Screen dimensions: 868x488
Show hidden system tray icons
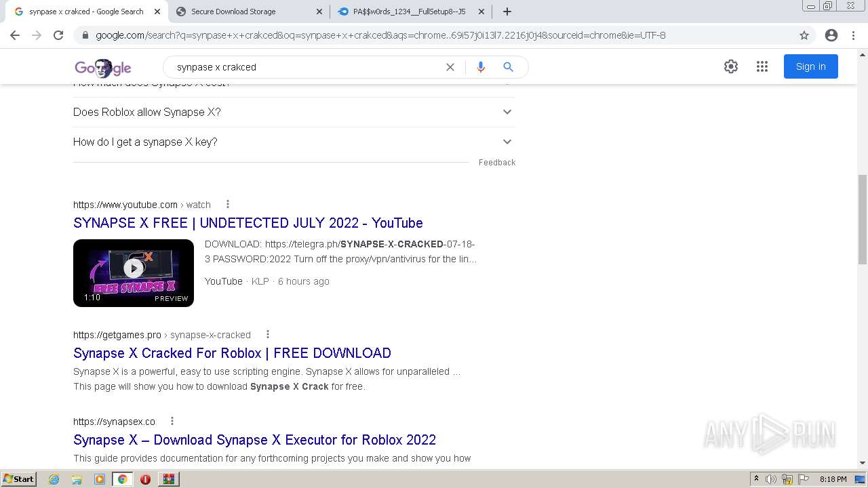point(756,479)
